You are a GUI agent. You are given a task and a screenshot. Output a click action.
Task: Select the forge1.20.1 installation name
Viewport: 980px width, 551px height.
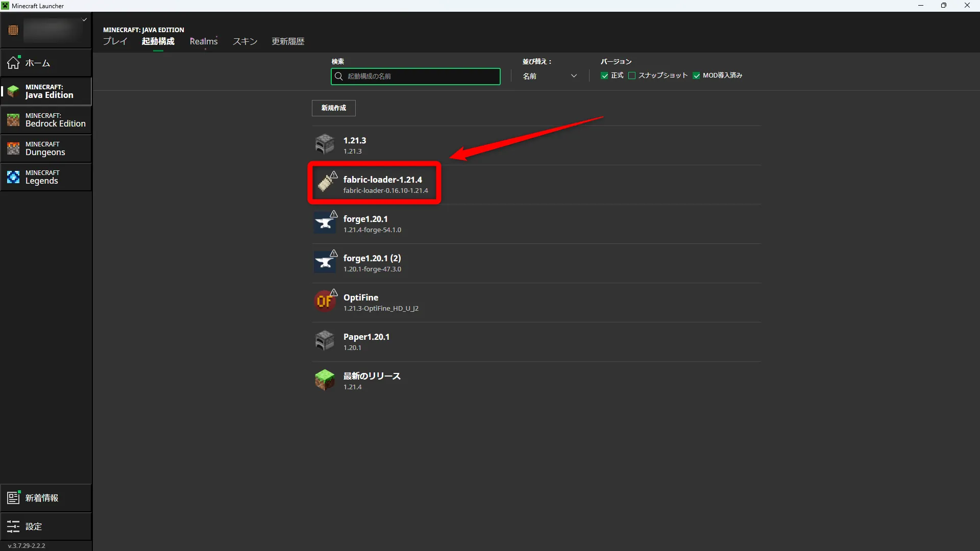point(365,219)
